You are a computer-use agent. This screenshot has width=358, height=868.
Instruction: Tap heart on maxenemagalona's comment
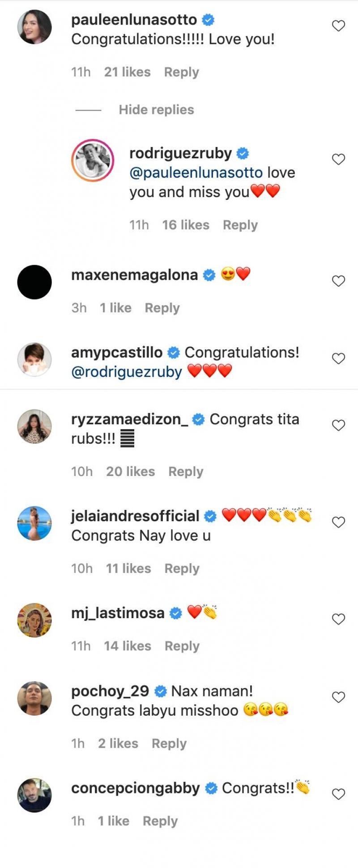coord(338,281)
